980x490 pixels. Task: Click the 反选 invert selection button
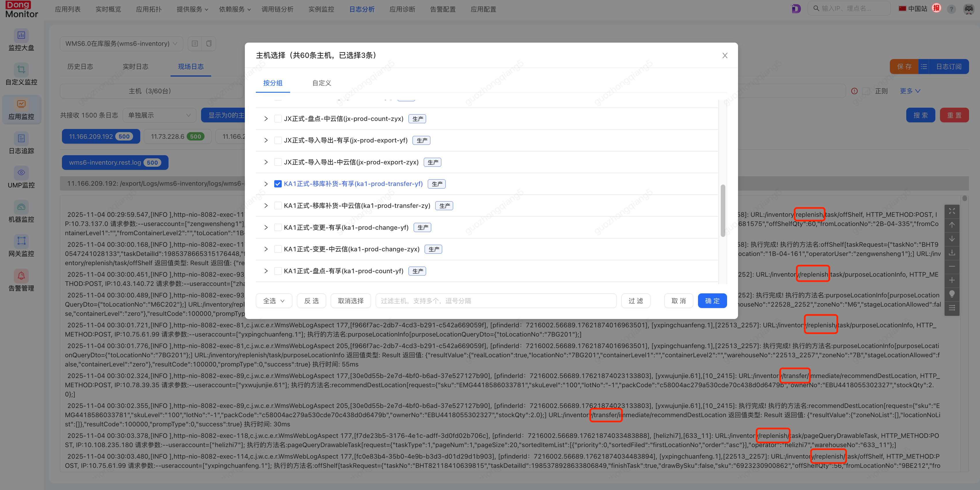point(311,301)
